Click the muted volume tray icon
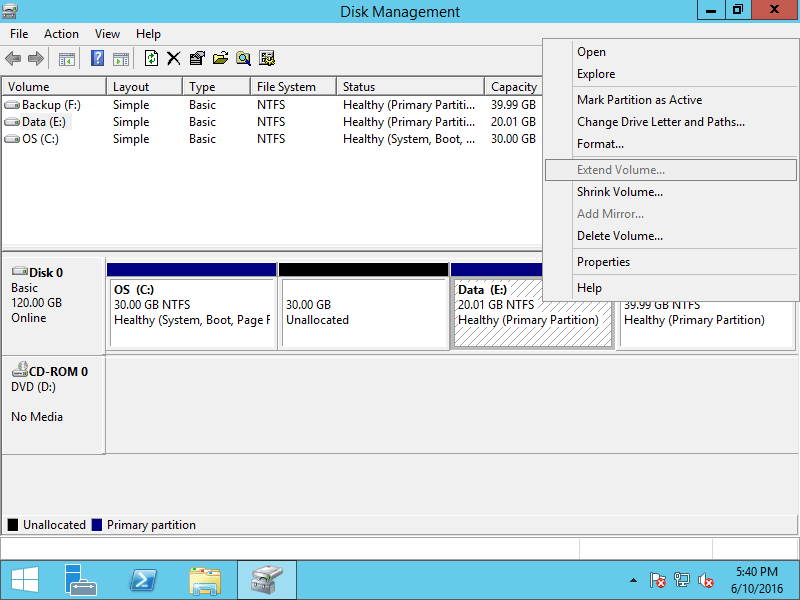This screenshot has width=800, height=600. point(706,580)
